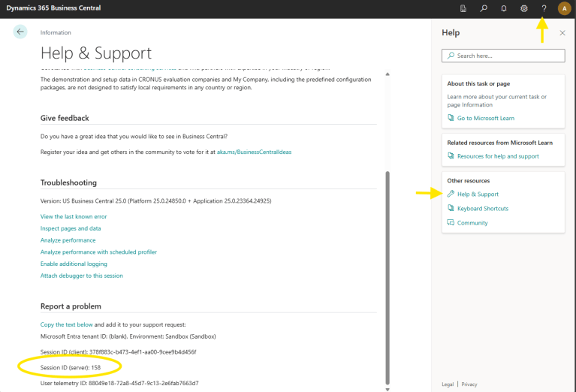Open Inspect pages and data
This screenshot has height=392, width=576.
click(71, 228)
